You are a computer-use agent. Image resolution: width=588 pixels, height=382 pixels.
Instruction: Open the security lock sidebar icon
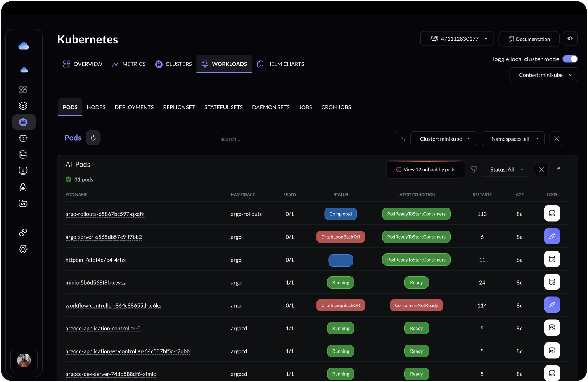coord(23,188)
